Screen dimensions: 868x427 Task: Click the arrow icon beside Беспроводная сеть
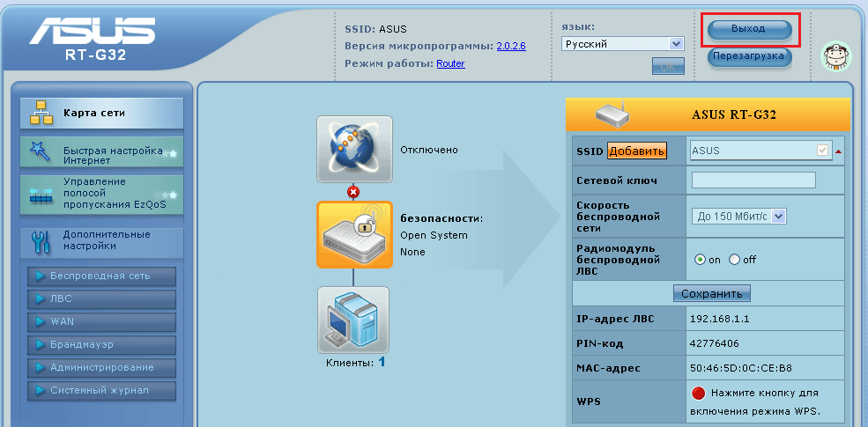point(40,276)
